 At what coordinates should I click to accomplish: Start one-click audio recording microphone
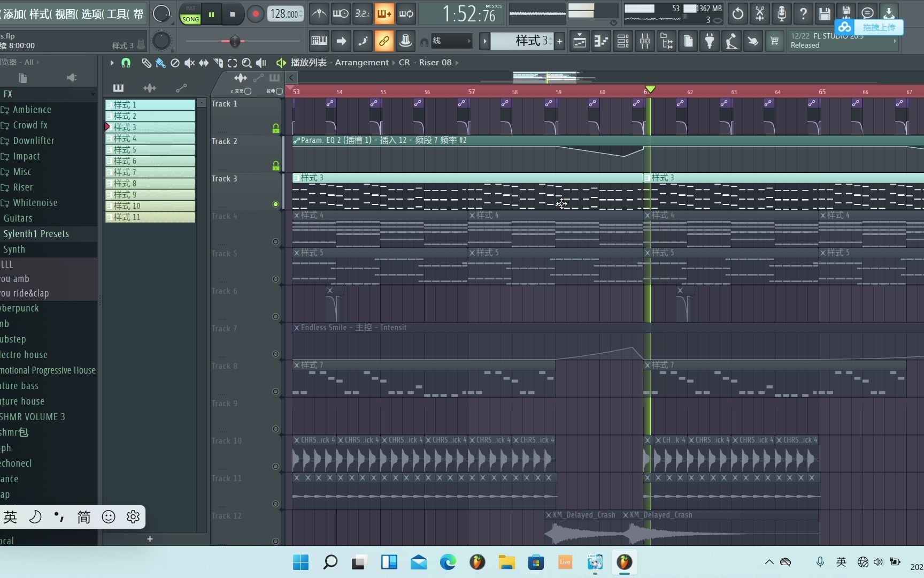pos(781,13)
